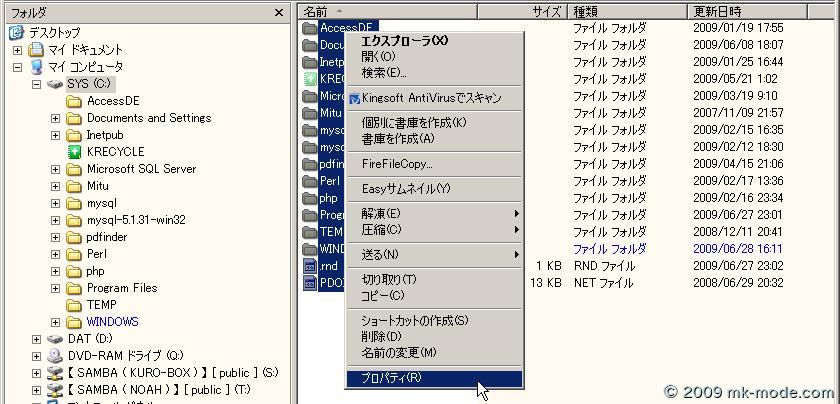Expand マイ ドキュメント in tree

pyautogui.click(x=18, y=50)
